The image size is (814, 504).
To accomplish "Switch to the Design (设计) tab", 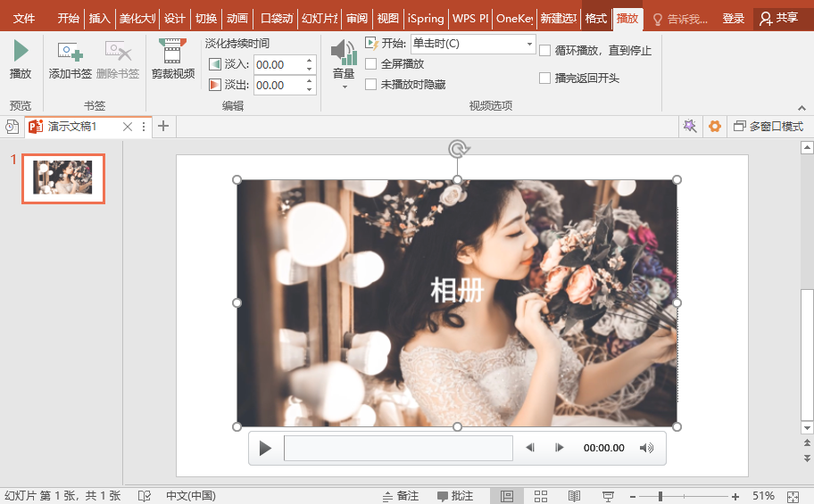I will [175, 19].
